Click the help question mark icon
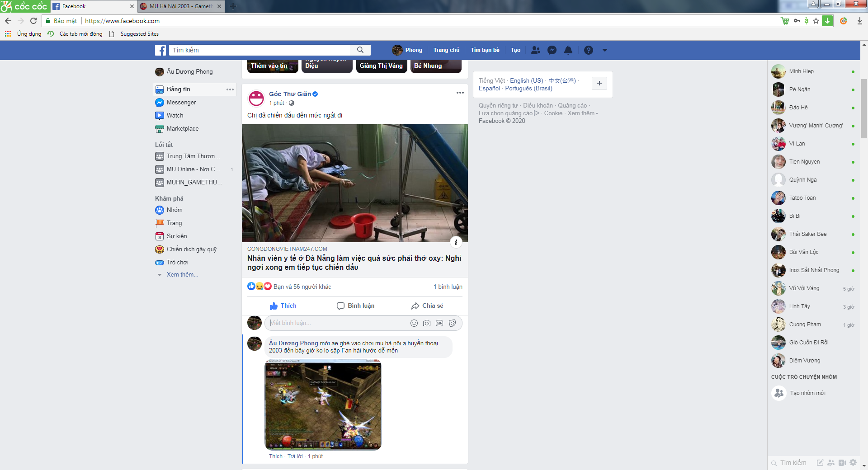 tap(588, 50)
